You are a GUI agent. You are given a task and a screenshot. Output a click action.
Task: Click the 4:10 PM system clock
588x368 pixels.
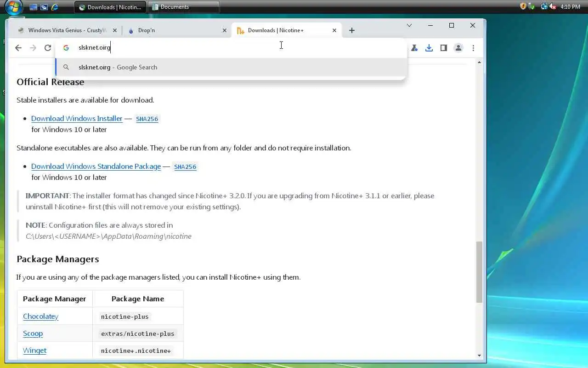pos(570,7)
